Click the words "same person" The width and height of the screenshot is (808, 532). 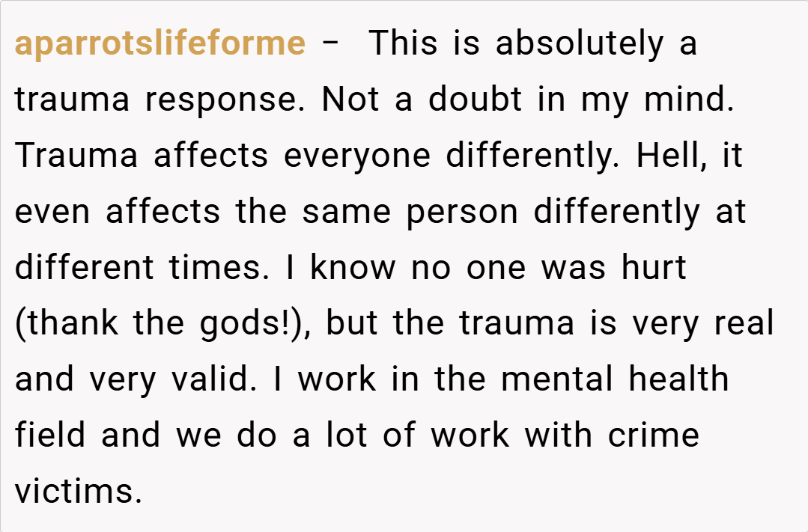point(410,212)
